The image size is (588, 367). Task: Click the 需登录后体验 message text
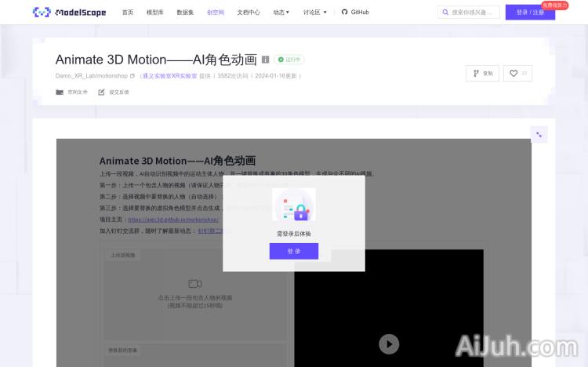294,234
